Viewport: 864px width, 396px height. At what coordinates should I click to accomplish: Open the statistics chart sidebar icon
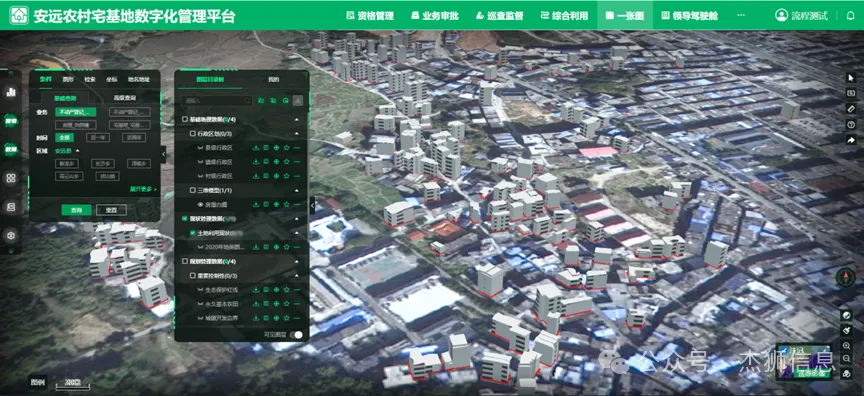(x=11, y=92)
